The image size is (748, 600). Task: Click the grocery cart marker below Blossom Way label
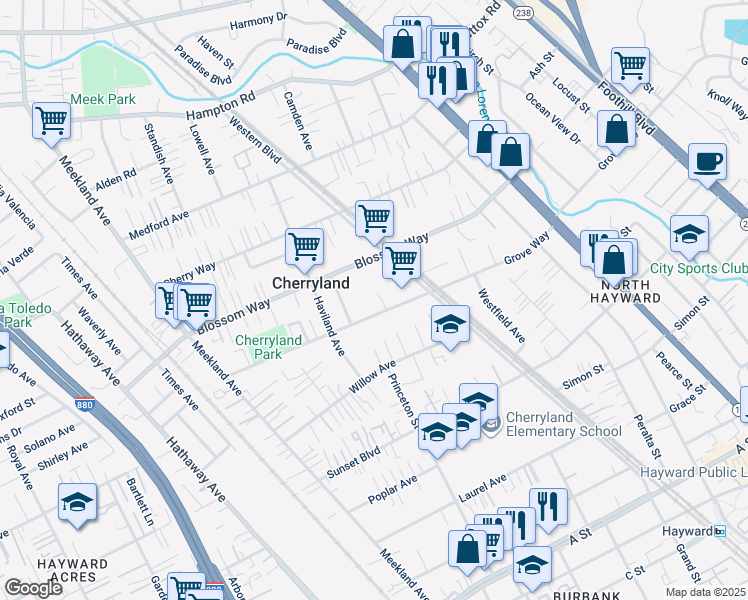pos(401,262)
